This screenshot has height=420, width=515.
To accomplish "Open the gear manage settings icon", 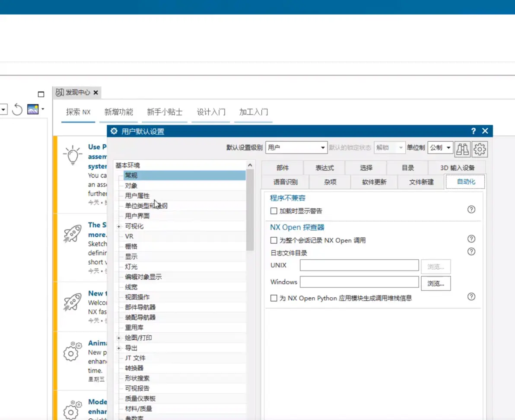I will pos(480,149).
